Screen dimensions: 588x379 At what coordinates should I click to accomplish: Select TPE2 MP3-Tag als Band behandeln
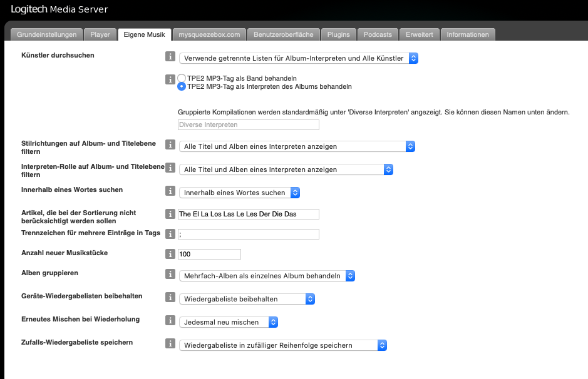[182, 78]
